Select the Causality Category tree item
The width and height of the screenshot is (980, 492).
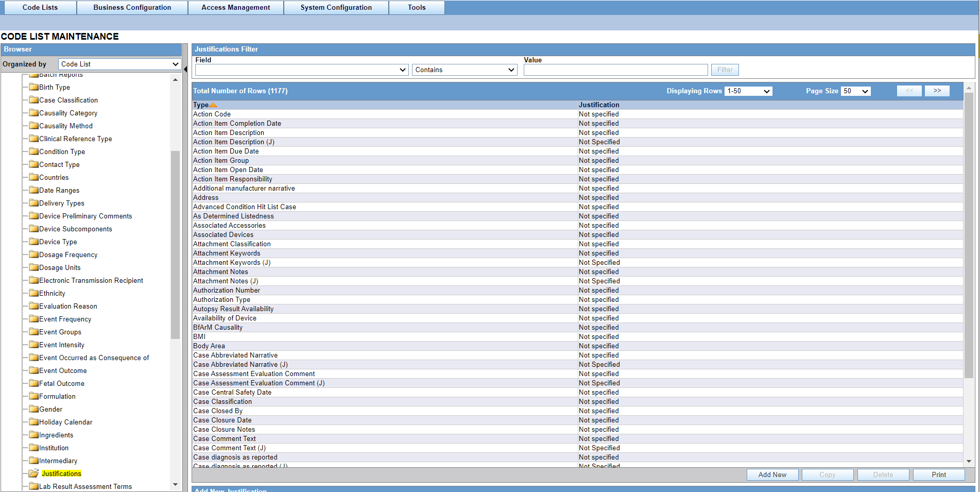click(68, 113)
